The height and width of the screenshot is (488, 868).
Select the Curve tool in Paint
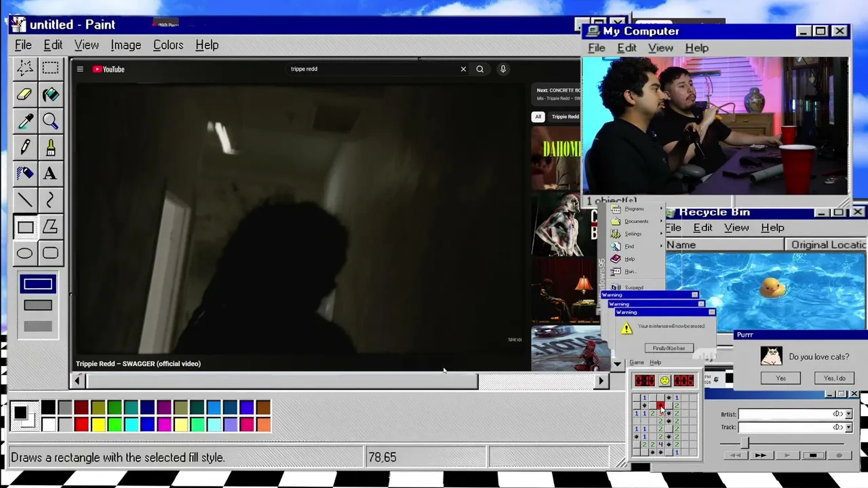[50, 200]
